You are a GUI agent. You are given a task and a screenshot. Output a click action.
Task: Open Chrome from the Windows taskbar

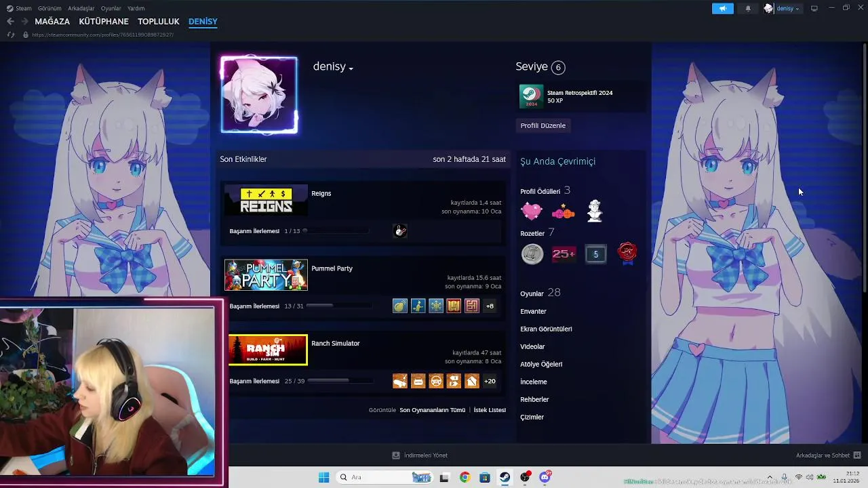(x=465, y=477)
